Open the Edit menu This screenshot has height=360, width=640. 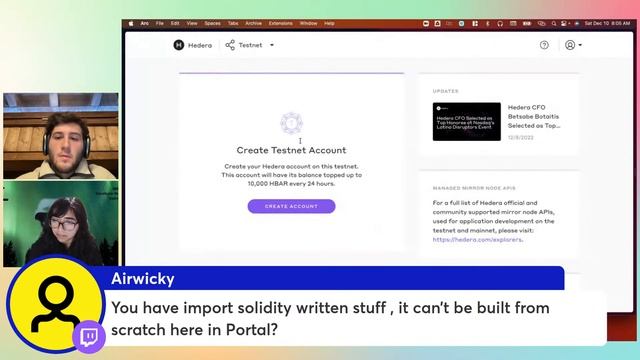175,24
